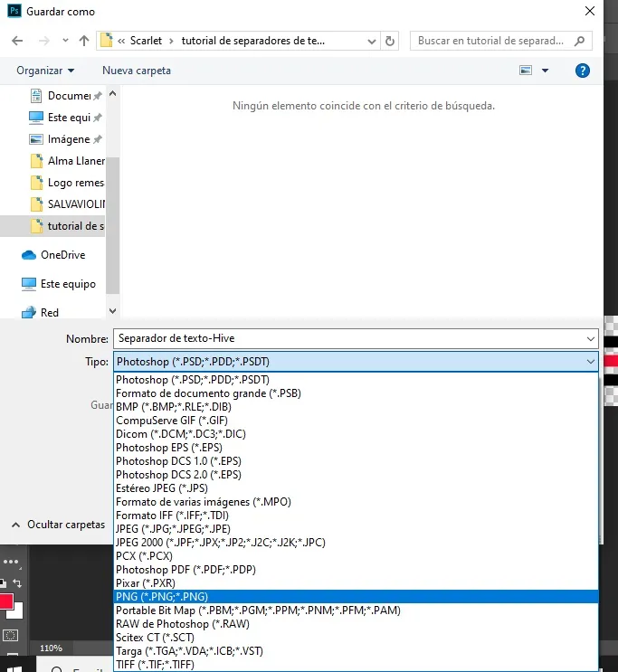618x672 pixels.
Task: Choose RAW de Photoshop format
Action: (356, 624)
